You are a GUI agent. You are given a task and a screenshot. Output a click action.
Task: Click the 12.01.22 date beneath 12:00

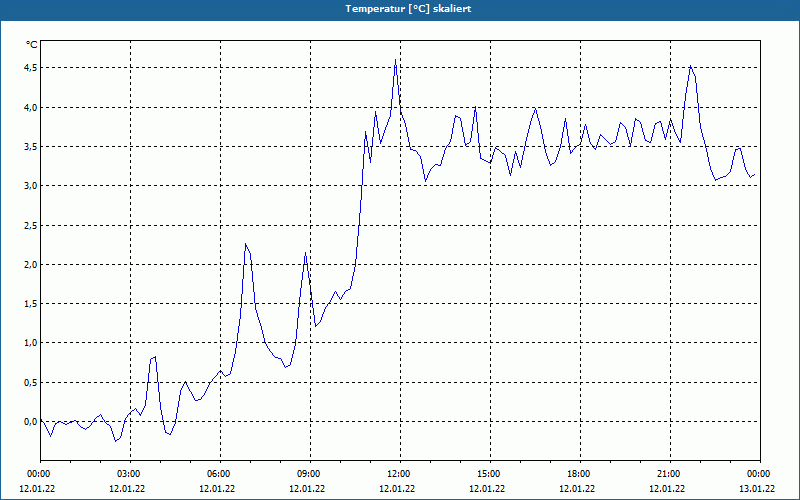pyautogui.click(x=397, y=489)
